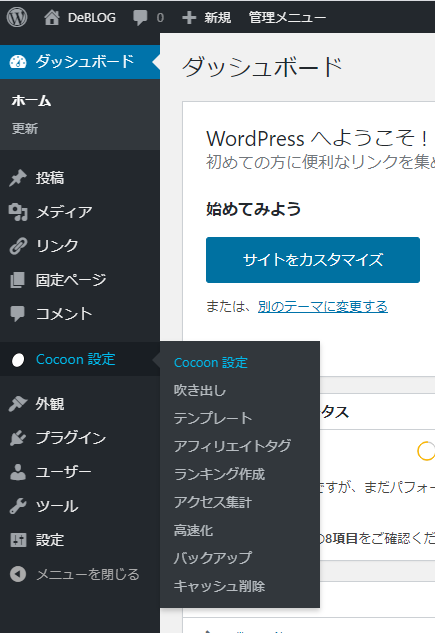The image size is (435, 633).
Task: Open コメント menu label
Action: (x=64, y=314)
